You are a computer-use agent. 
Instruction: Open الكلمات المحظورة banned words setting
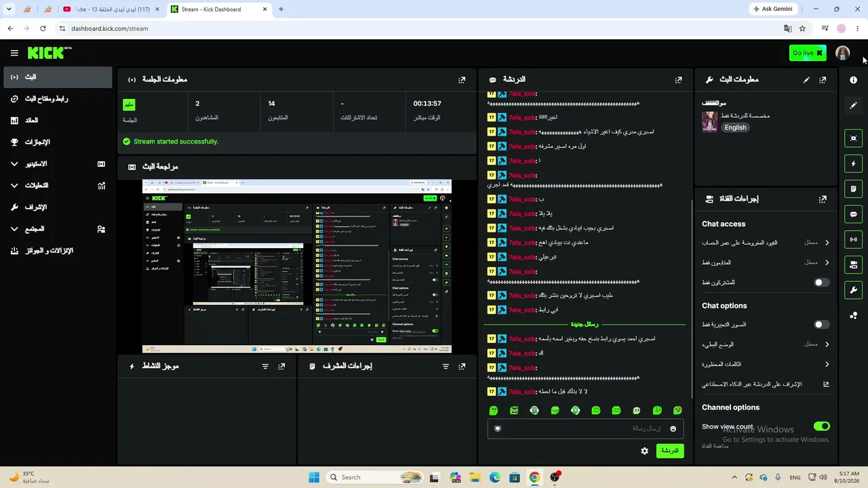[766, 364]
